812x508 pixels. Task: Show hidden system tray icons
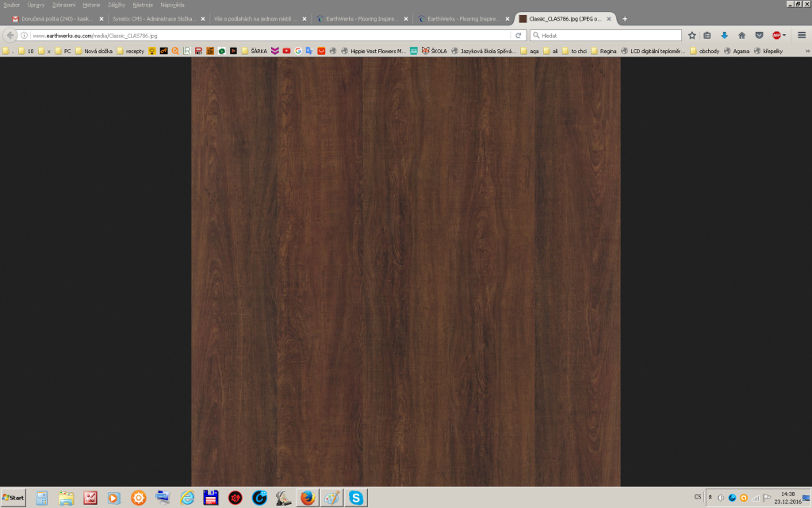pos(710,498)
